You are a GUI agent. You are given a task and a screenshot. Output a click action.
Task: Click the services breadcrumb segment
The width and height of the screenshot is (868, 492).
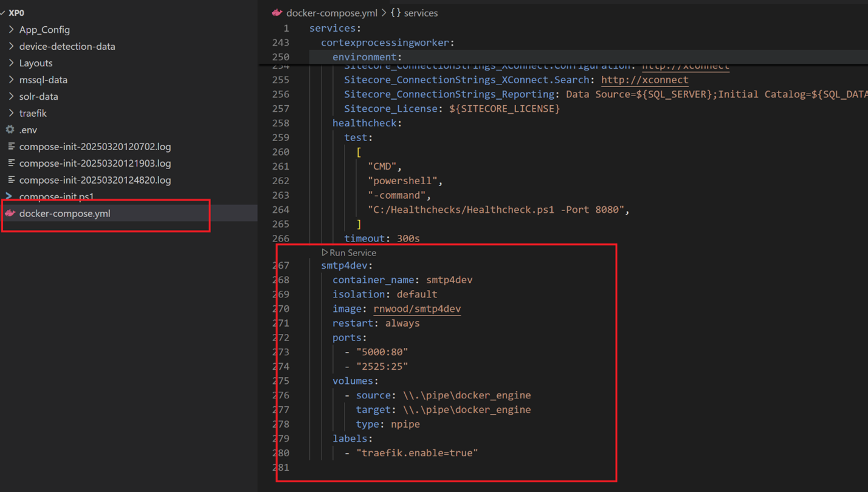[421, 13]
